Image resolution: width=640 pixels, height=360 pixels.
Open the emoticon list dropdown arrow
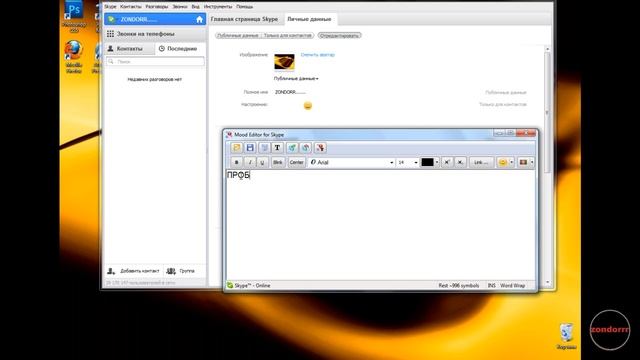511,162
